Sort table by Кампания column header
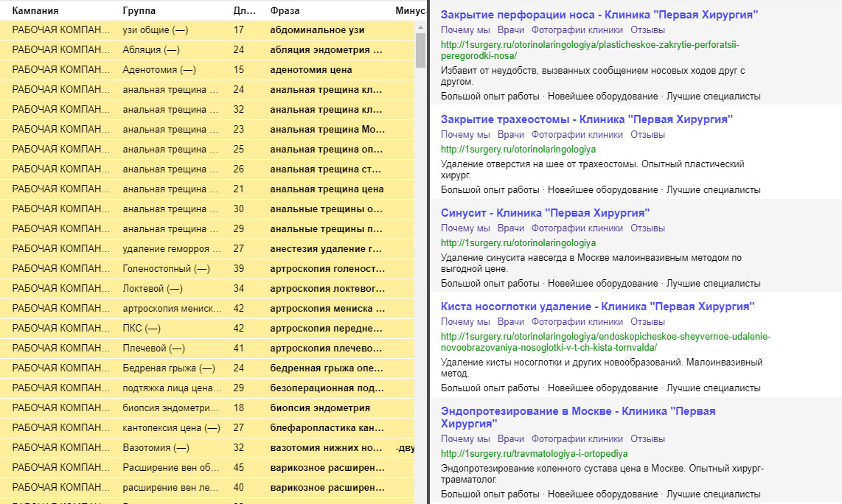 pos(35,10)
